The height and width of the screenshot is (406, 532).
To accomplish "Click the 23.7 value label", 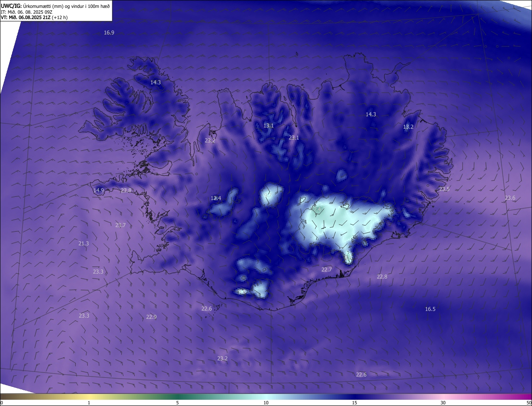I will (120, 225).
